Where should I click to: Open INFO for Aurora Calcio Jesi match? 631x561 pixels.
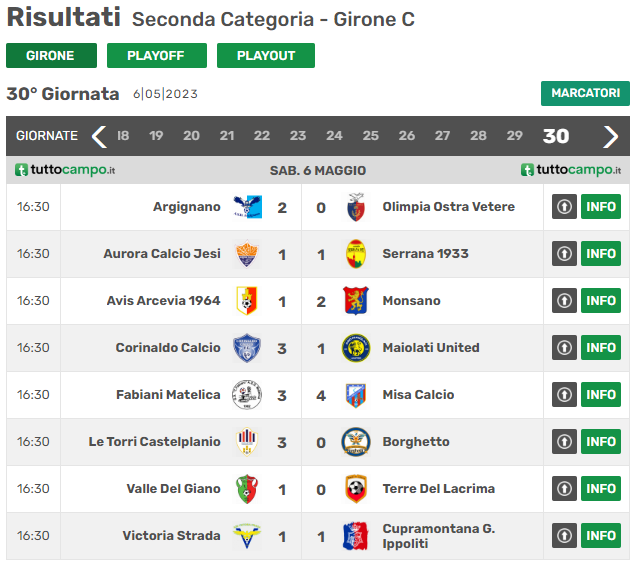pos(601,254)
